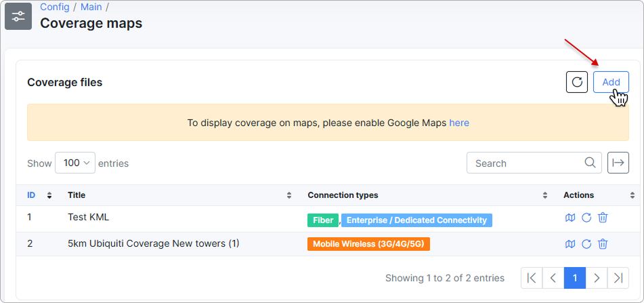Click '5km Ubiquiti Coverage New towers (1)' title
The image size is (644, 303).
point(154,243)
